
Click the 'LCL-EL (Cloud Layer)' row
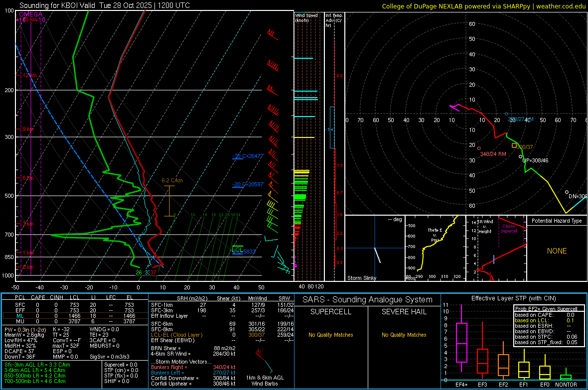point(222,335)
